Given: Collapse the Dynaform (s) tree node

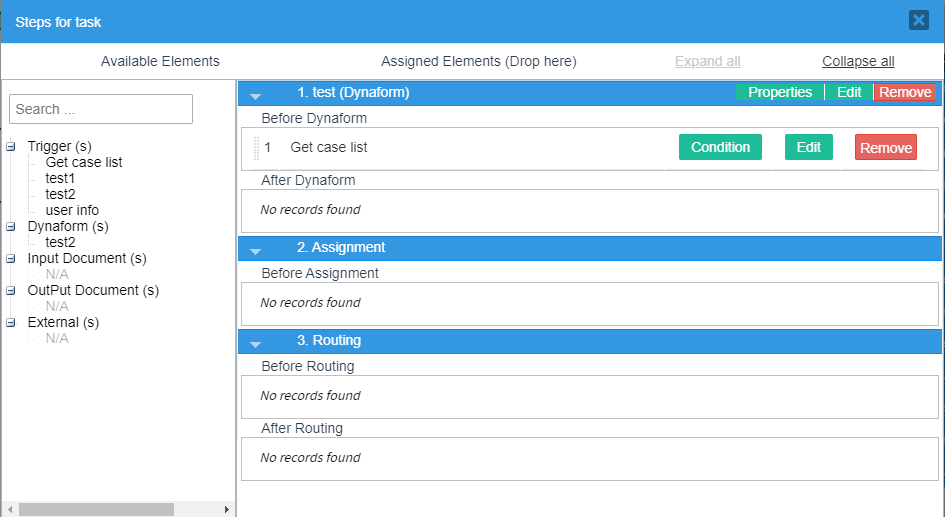Looking at the screenshot, I should pyautogui.click(x=11, y=227).
